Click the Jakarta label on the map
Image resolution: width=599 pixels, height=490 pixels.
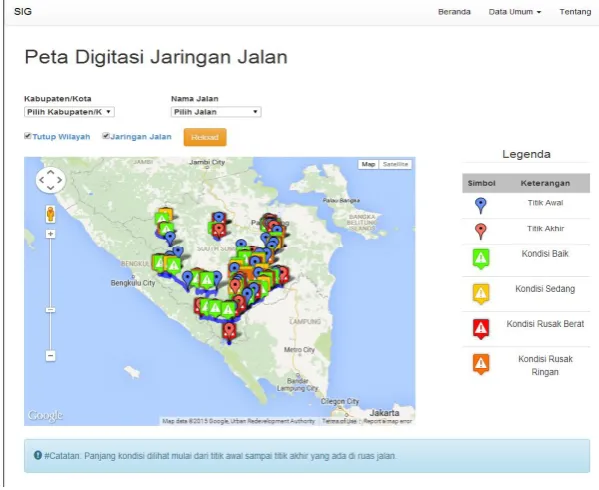(x=384, y=413)
